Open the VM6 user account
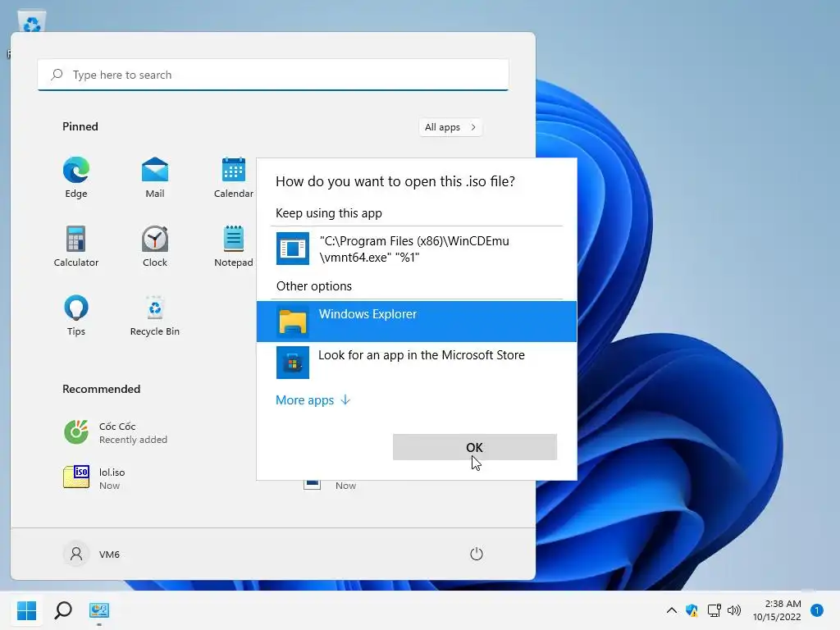This screenshot has width=840, height=630. [92, 554]
